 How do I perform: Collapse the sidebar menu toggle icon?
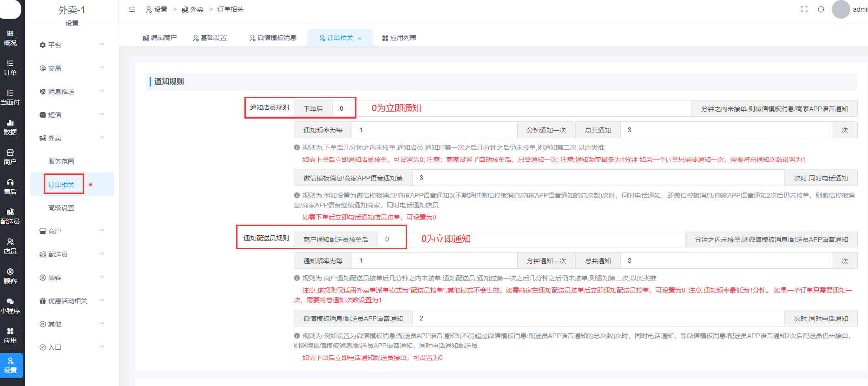pos(132,9)
